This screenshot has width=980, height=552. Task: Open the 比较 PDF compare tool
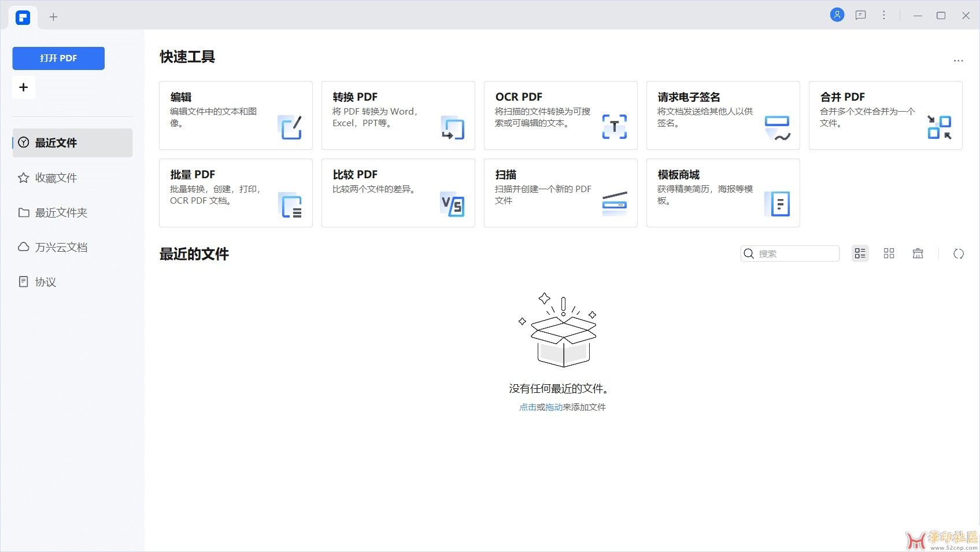398,193
